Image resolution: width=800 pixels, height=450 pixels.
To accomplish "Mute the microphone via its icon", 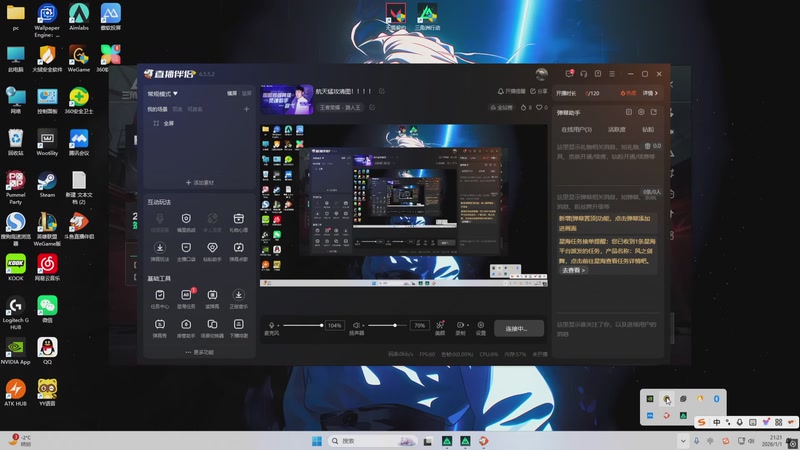I will [x=271, y=325].
